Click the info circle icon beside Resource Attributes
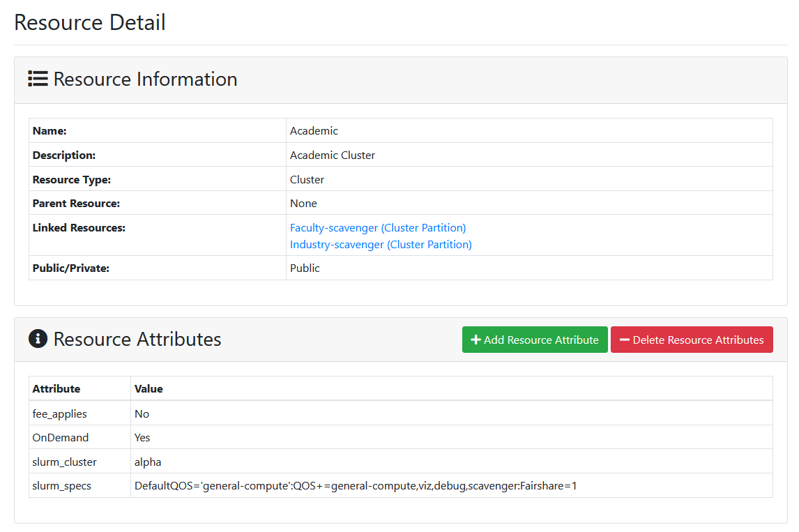799x532 pixels. coord(38,339)
